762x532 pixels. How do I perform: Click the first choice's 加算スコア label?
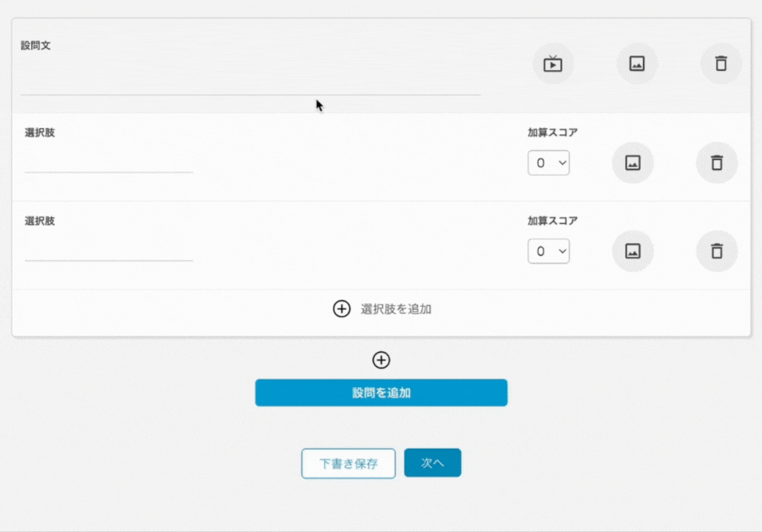552,133
